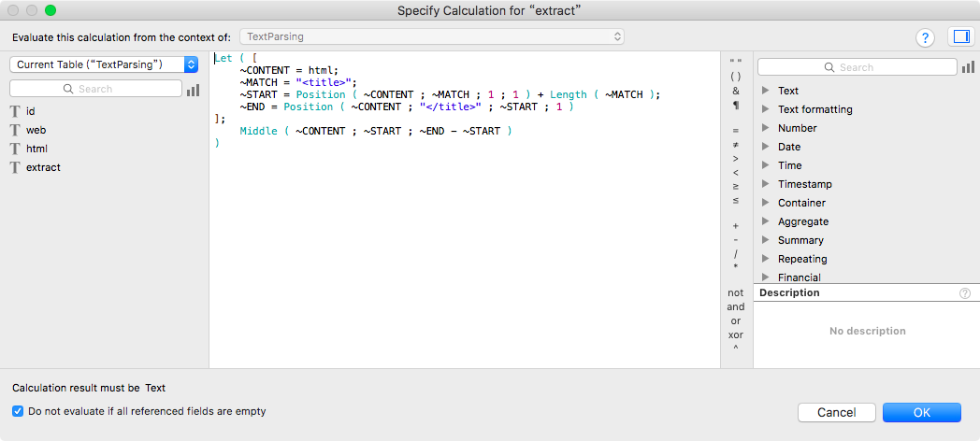Expand the Container functions category
Viewport: 980px width, 441px height.
[765, 204]
